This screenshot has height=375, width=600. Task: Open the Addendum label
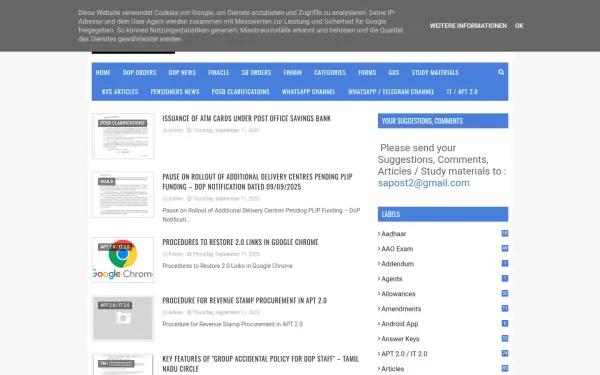pyautogui.click(x=397, y=264)
